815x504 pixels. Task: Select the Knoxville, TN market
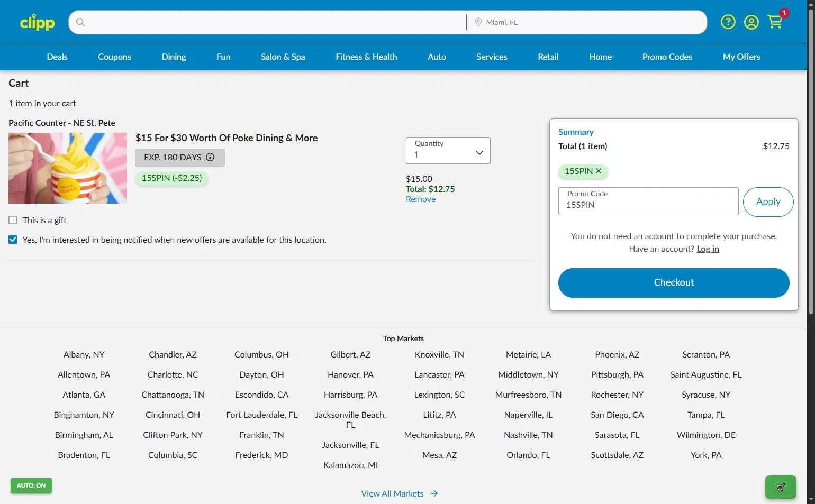coord(440,354)
